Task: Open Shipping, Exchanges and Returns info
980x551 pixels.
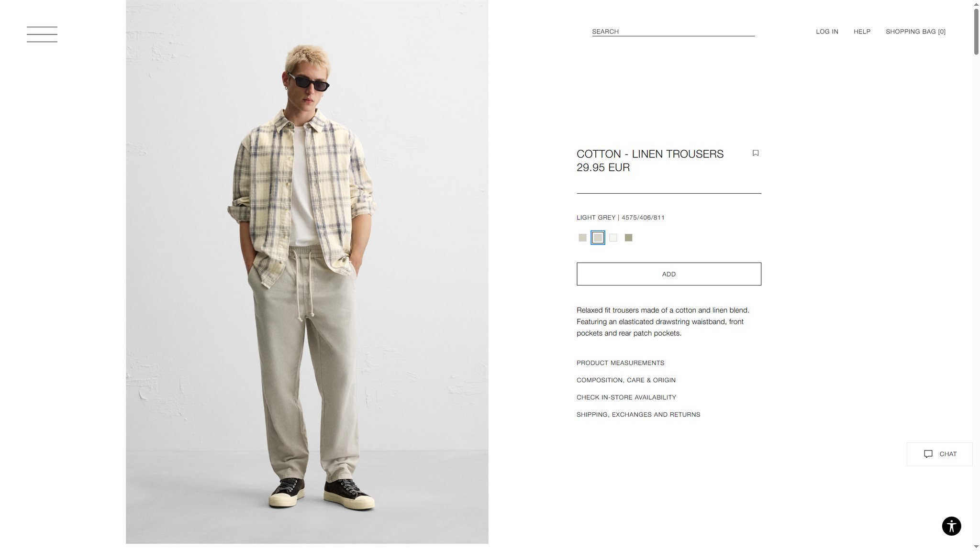Action: [x=638, y=415]
